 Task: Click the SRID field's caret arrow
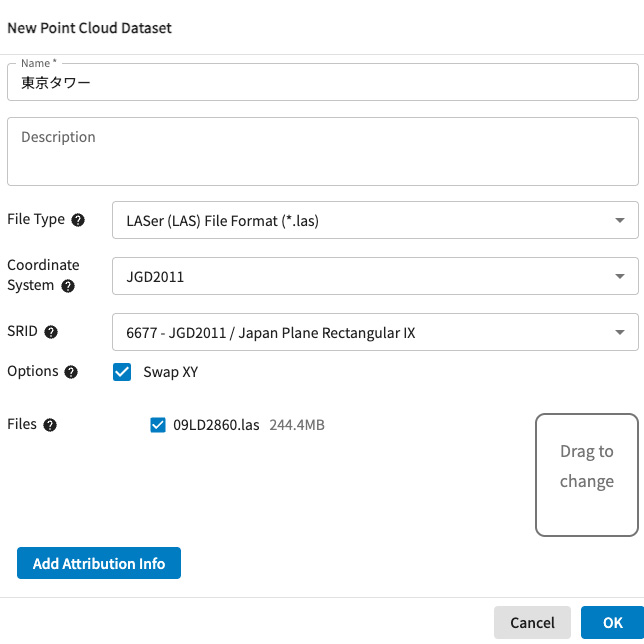[620, 332]
